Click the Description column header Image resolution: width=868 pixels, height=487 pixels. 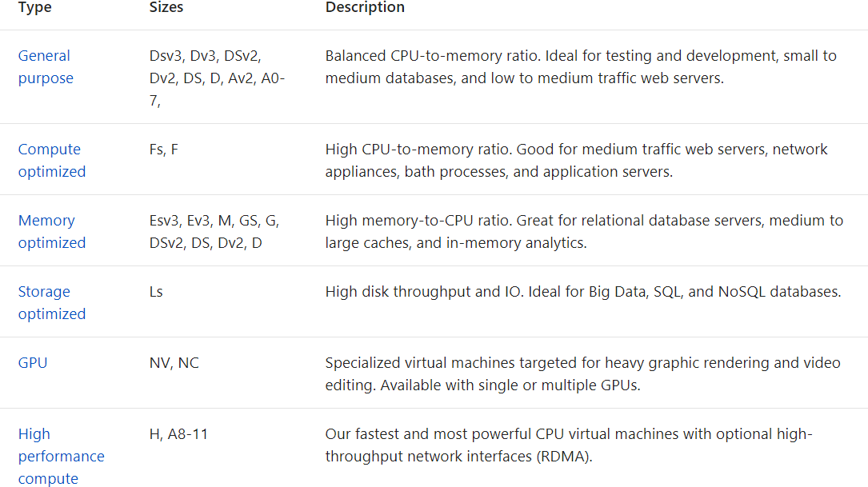[x=365, y=7]
